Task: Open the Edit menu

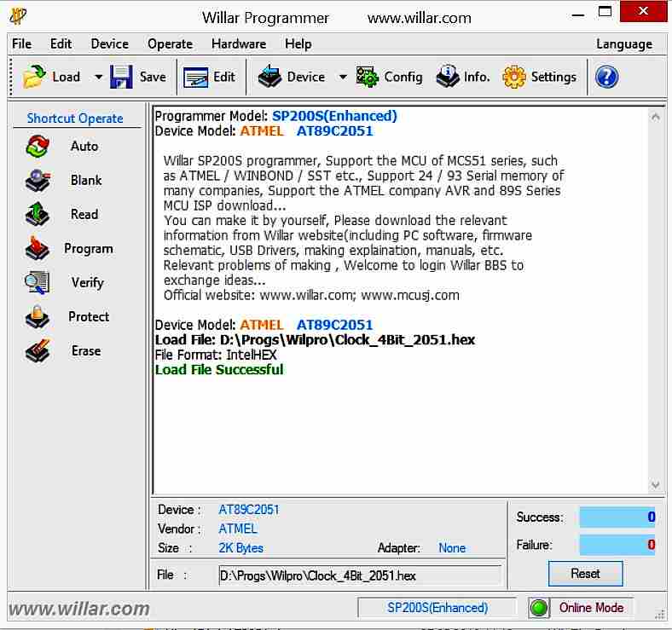Action: point(61,43)
